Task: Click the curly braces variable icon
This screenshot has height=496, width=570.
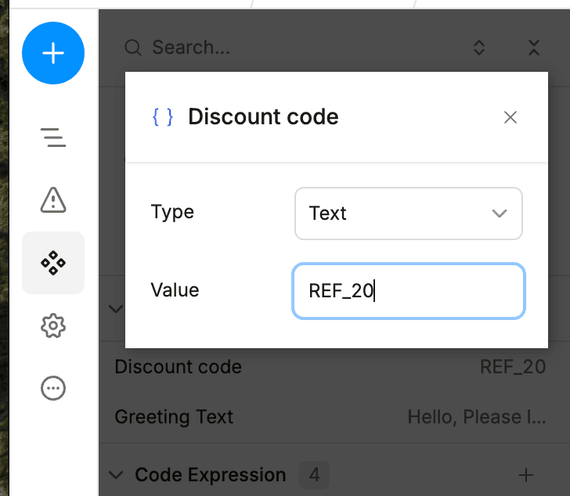Action: [x=162, y=117]
